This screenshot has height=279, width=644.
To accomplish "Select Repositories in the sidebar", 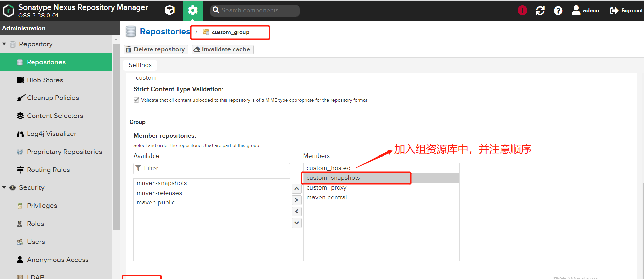I will (56, 62).
